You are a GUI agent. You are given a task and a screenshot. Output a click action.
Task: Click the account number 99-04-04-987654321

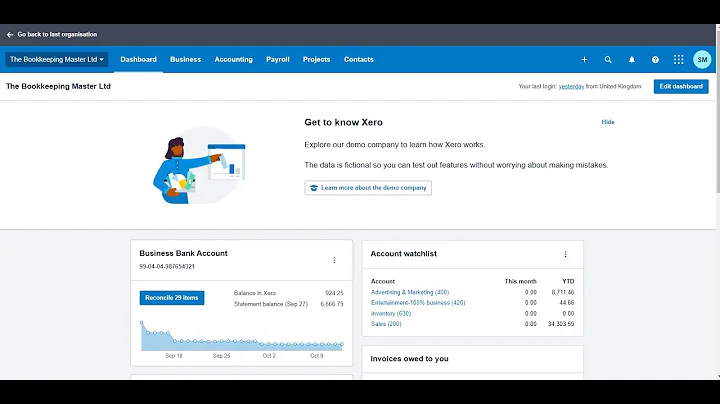pyautogui.click(x=167, y=267)
